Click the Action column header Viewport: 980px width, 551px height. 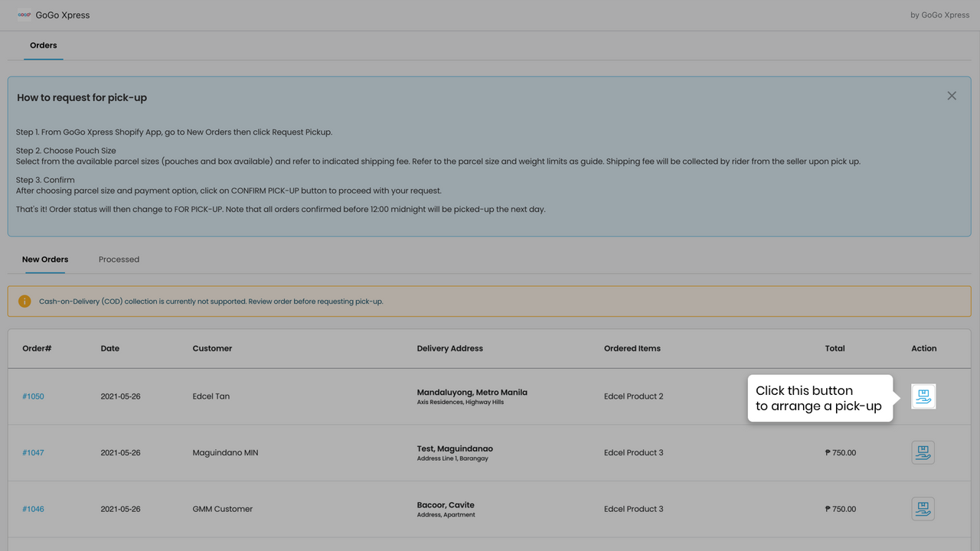point(924,348)
